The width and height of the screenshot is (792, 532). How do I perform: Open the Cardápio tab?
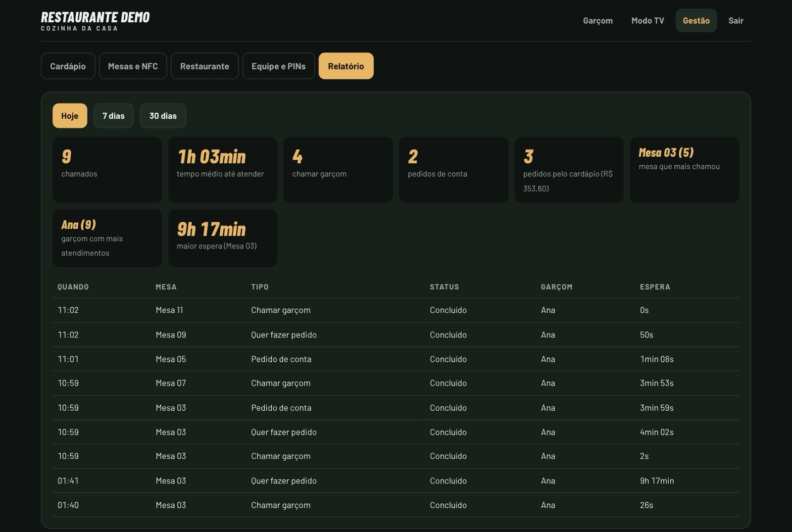(68, 66)
